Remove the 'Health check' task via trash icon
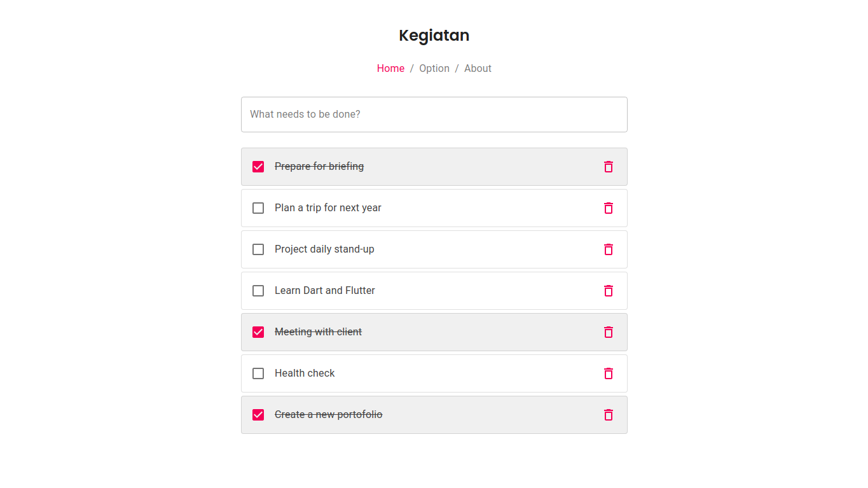Viewport: 868px width, 488px height. [x=609, y=373]
